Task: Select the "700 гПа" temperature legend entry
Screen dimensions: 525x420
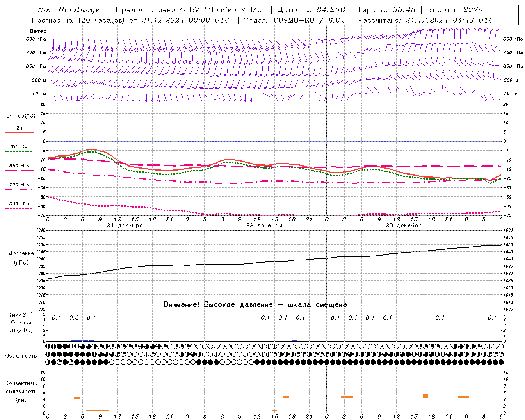Action: tap(19, 185)
